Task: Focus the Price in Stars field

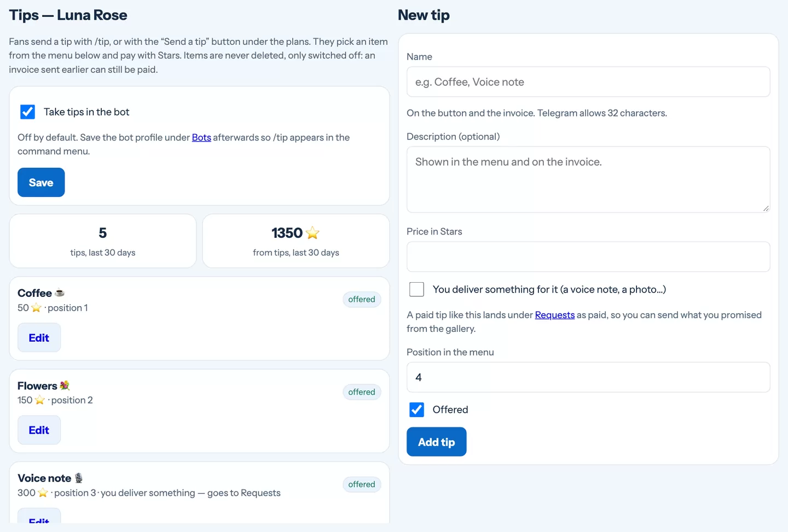Action: coord(588,257)
